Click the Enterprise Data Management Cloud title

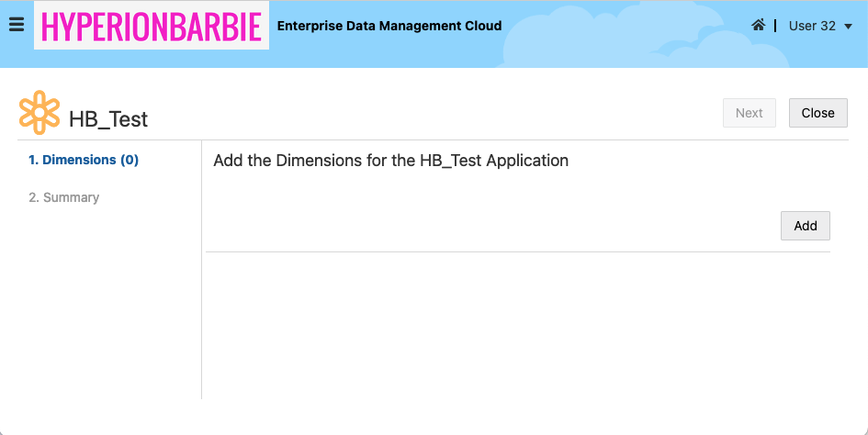[389, 26]
